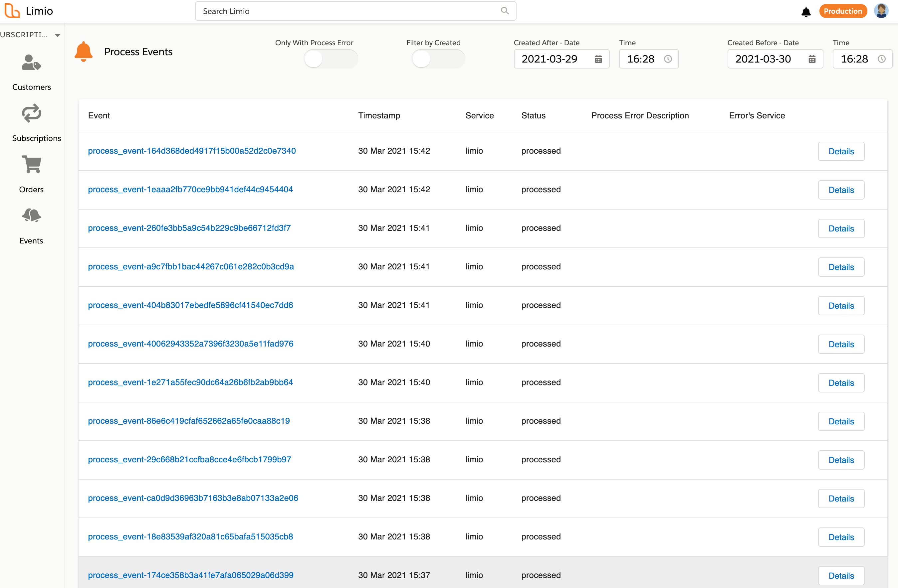
Task: Toggle Only With Process Error switch
Action: click(331, 59)
